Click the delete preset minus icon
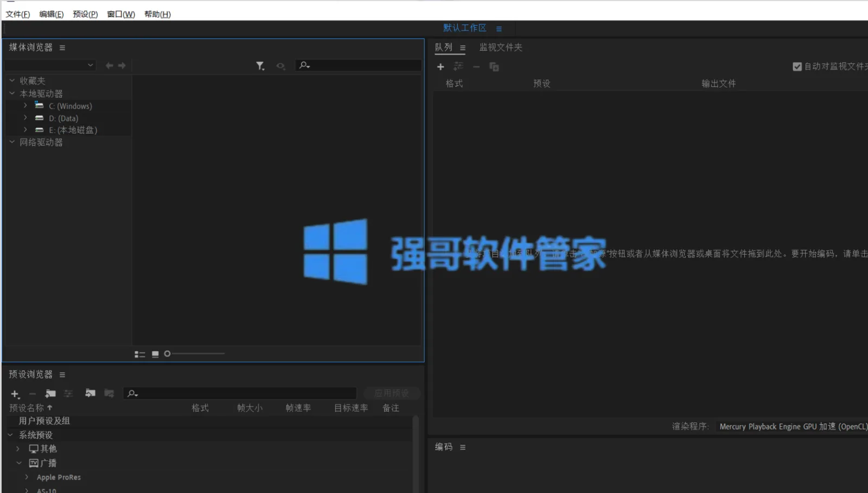 coord(33,394)
